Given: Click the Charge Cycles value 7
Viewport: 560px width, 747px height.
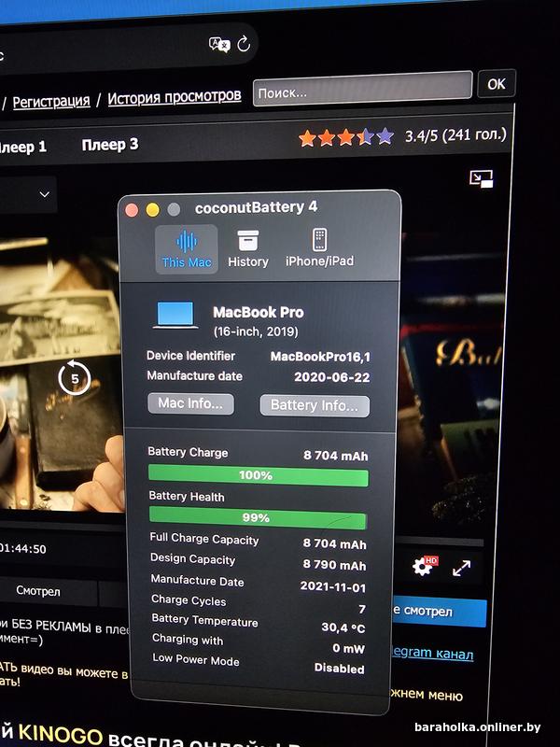Looking at the screenshot, I should point(362,609).
